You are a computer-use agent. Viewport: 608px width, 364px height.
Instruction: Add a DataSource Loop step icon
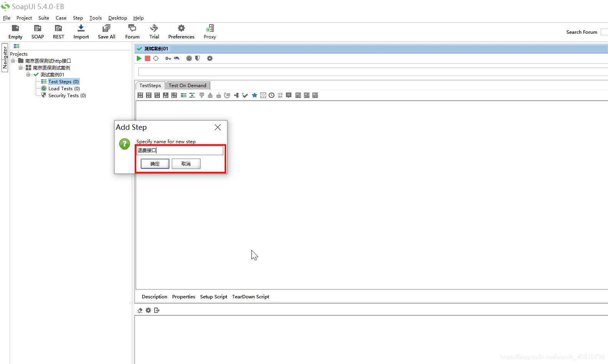coord(227,95)
